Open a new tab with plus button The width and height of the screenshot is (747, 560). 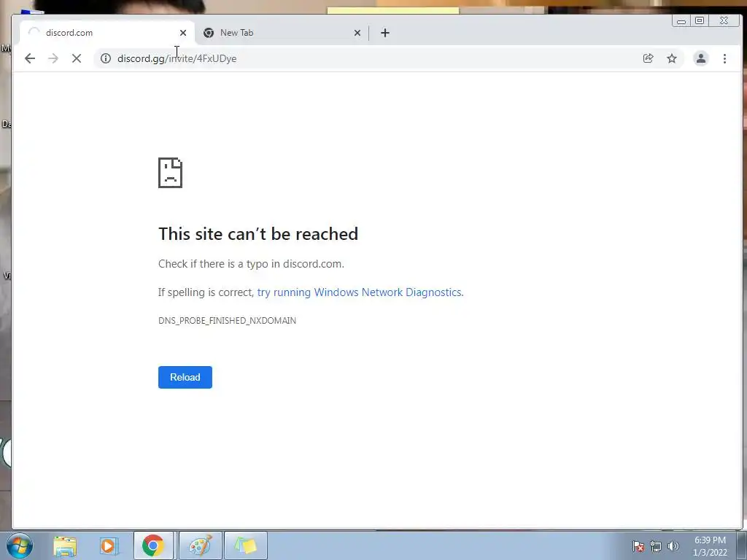pyautogui.click(x=385, y=33)
